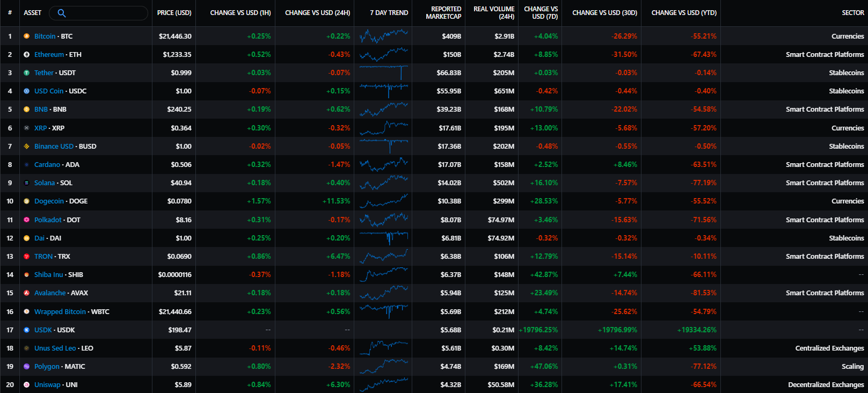This screenshot has height=393, width=868.
Task: Click the search magnifier icon
Action: 61,13
